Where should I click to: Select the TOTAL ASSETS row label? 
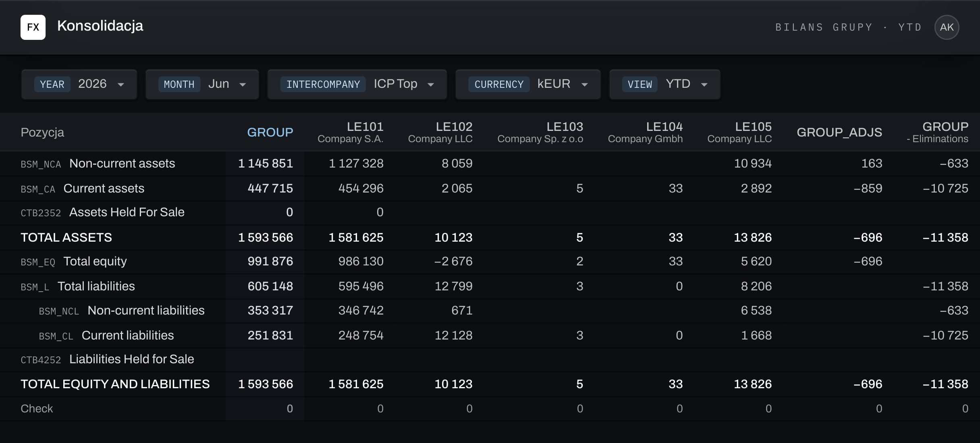[66, 238]
